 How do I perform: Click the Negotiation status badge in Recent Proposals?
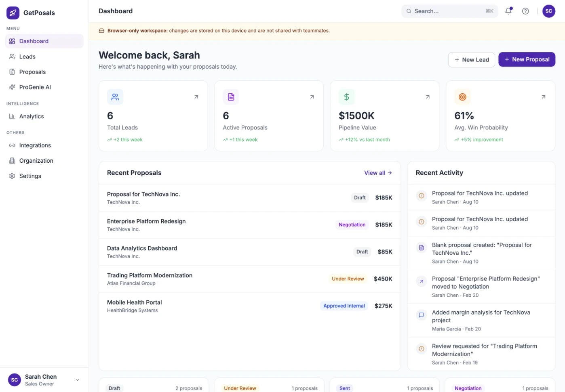click(x=352, y=225)
